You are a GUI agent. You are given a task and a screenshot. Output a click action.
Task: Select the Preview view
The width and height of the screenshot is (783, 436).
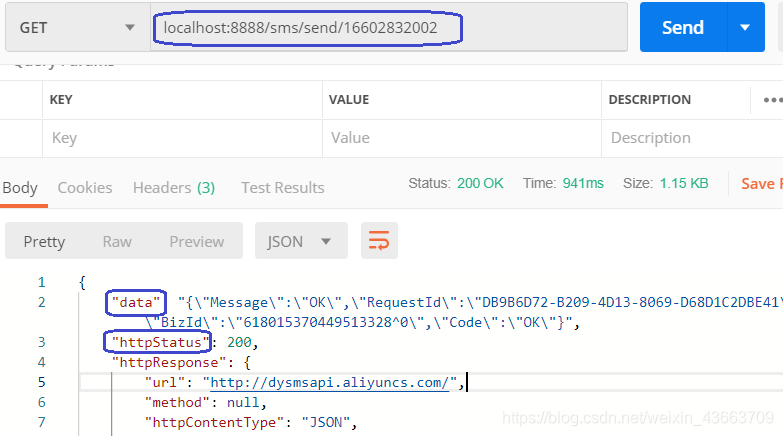click(197, 242)
